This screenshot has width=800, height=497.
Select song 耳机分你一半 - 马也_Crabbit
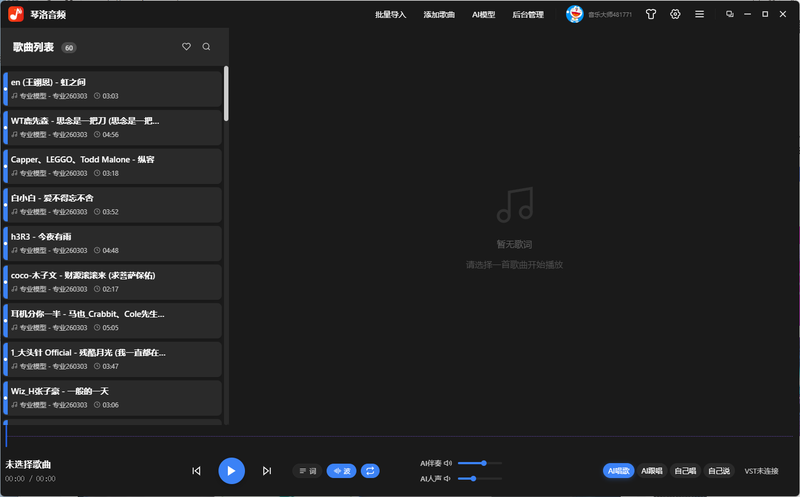pyautogui.click(x=112, y=320)
